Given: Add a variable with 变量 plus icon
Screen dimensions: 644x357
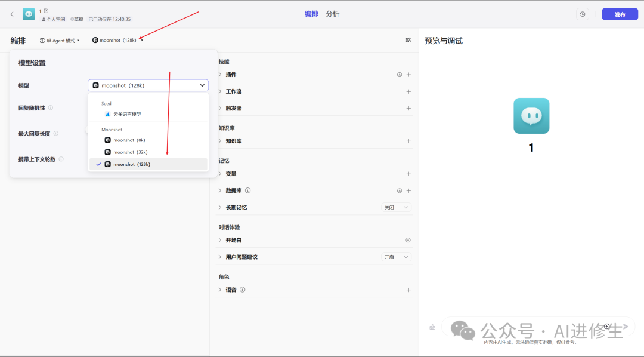Looking at the screenshot, I should click(x=408, y=174).
